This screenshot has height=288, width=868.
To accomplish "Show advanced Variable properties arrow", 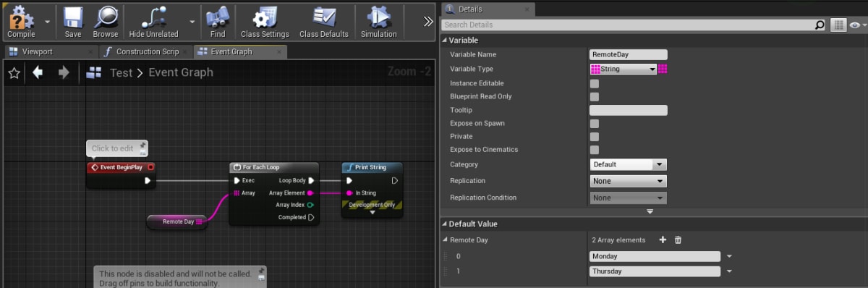I will (x=650, y=211).
